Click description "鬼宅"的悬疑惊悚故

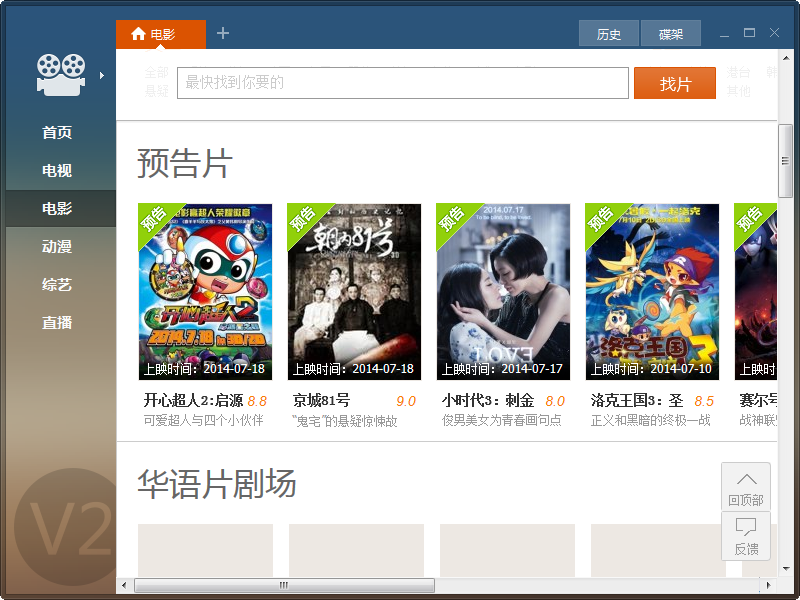[344, 421]
